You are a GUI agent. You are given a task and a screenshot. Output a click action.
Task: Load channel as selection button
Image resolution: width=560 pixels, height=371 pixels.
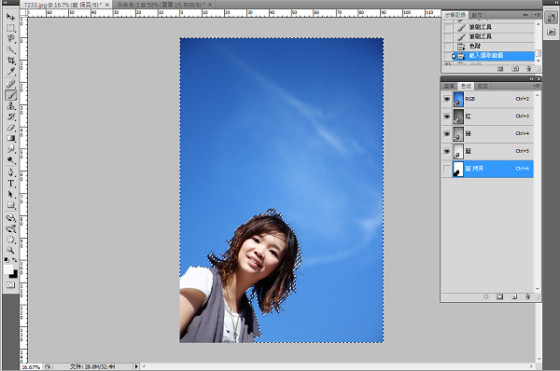(486, 296)
